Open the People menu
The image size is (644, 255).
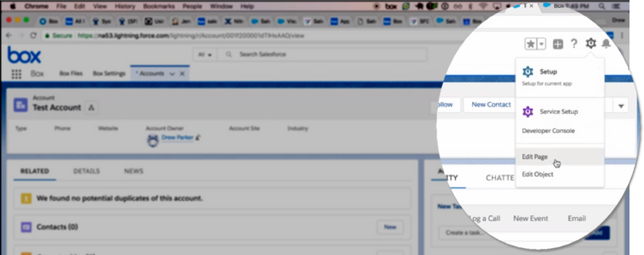[193, 6]
